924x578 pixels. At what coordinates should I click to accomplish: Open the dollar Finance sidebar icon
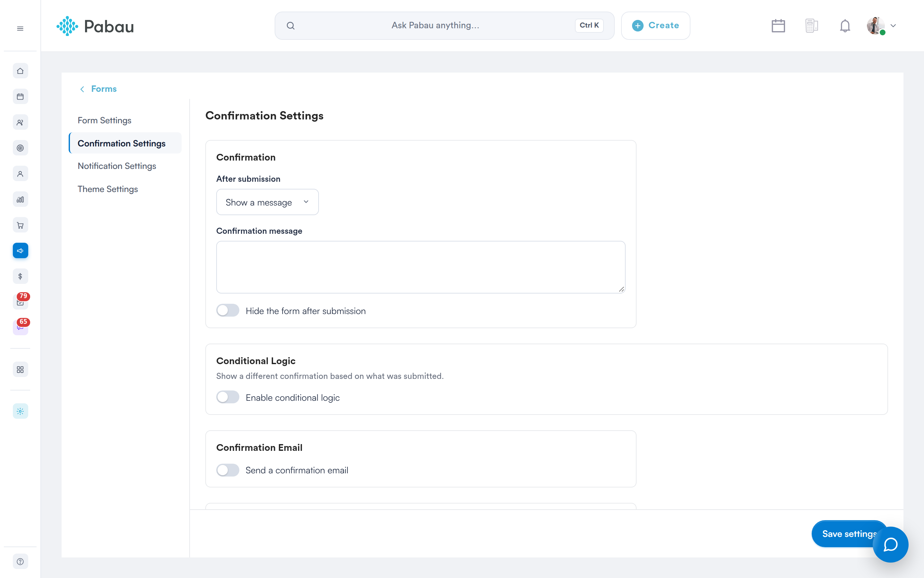[x=20, y=276]
